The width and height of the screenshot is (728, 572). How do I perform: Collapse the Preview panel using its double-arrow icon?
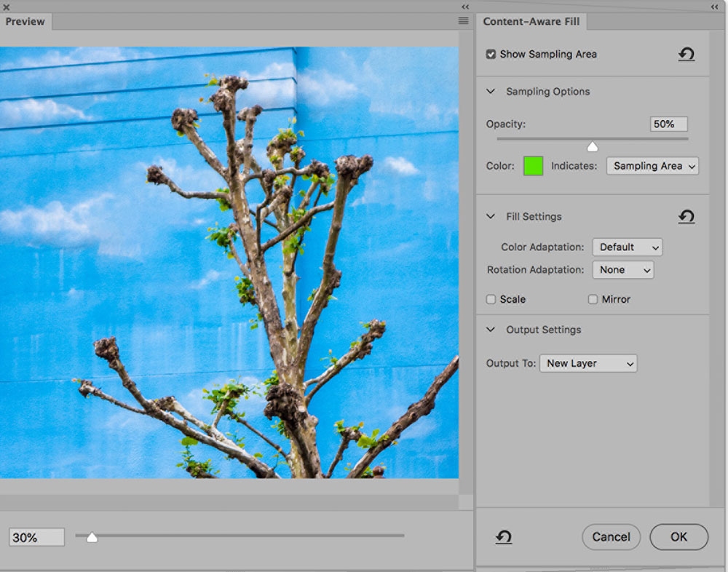[x=465, y=7]
